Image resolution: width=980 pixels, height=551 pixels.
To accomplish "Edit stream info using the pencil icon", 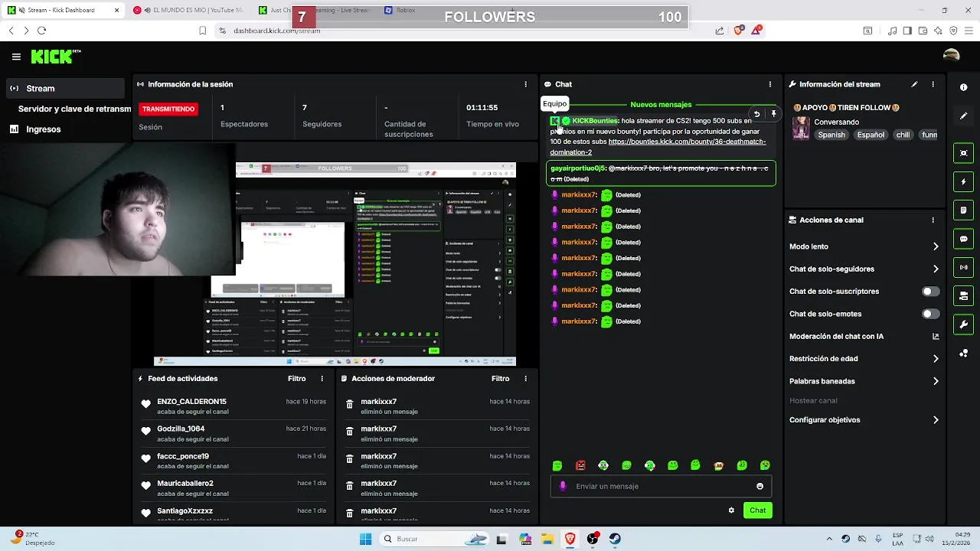I will click(914, 84).
